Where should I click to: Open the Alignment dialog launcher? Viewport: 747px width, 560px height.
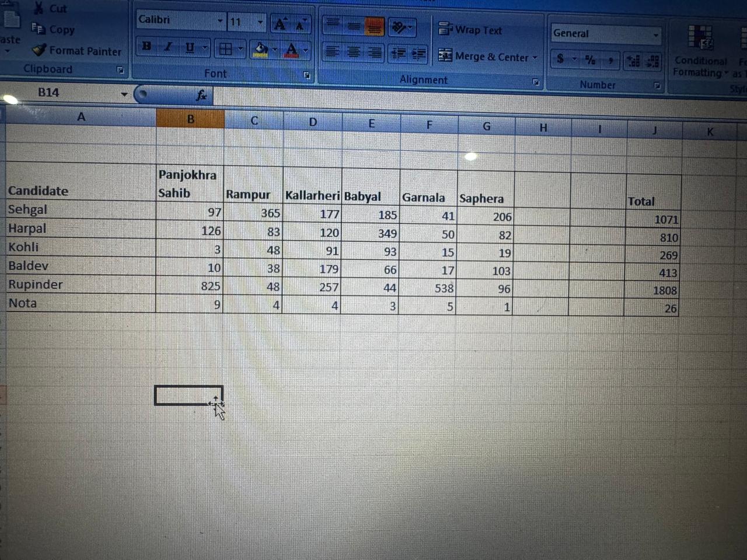coord(536,82)
